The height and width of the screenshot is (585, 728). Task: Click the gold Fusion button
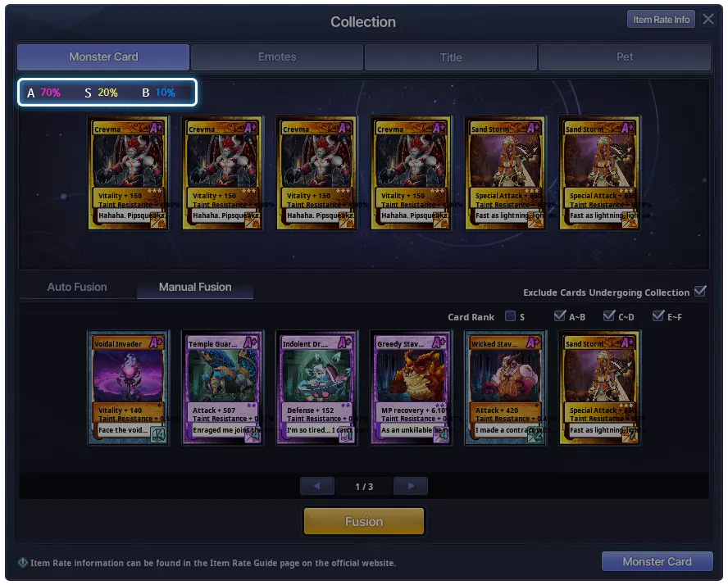364,521
